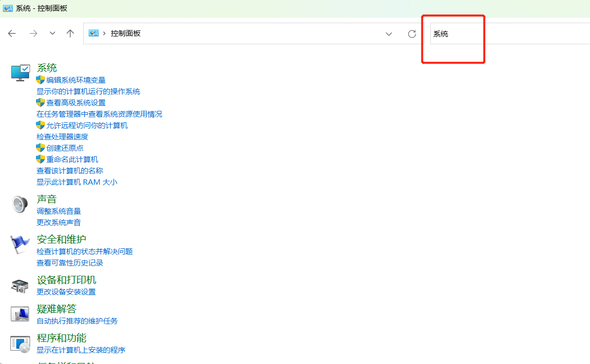Click the refresh button in address bar
The width and height of the screenshot is (590, 364).
click(x=412, y=33)
